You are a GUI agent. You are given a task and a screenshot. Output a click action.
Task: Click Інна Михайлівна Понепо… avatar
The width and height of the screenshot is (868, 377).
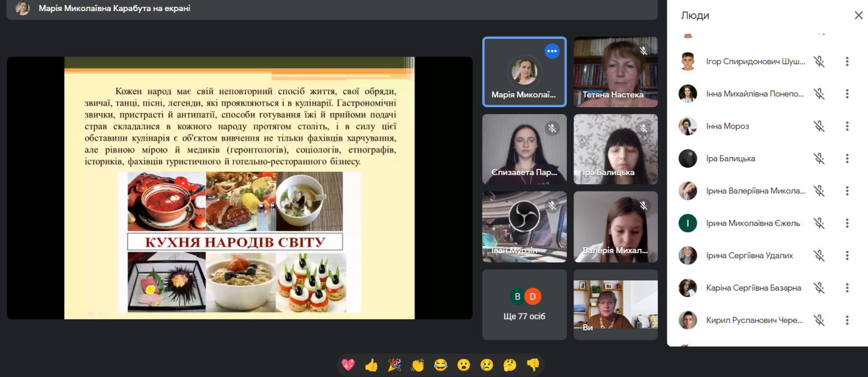click(x=688, y=94)
